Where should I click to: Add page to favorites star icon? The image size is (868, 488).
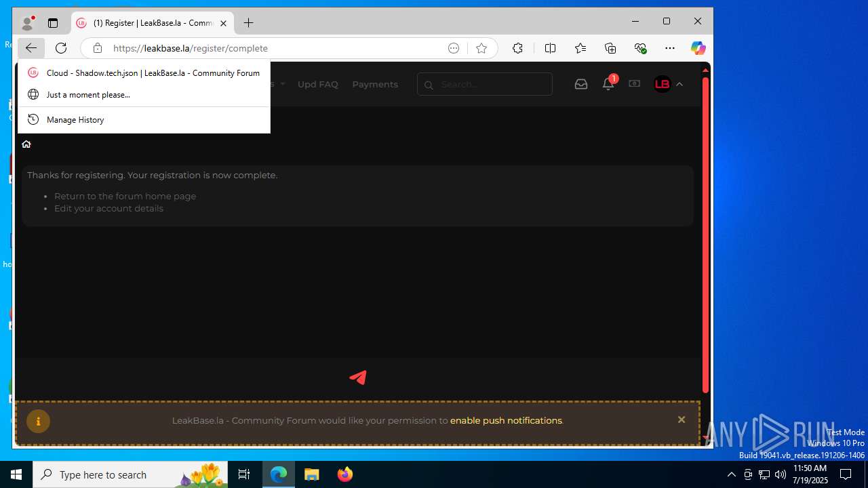coord(481,48)
